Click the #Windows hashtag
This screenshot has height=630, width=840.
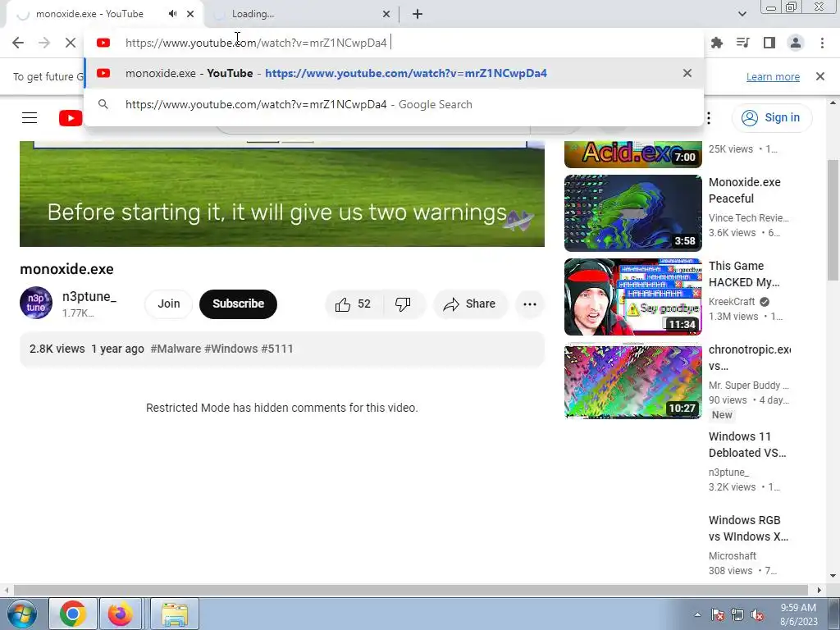pos(231,349)
